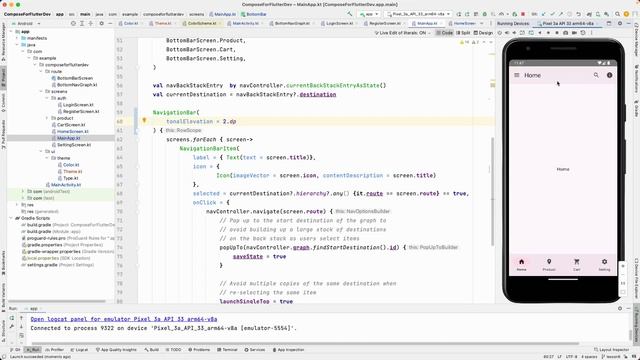The image size is (640, 360).
Task: Tap the Product tab in emulator bottom bar
Action: [549, 264]
